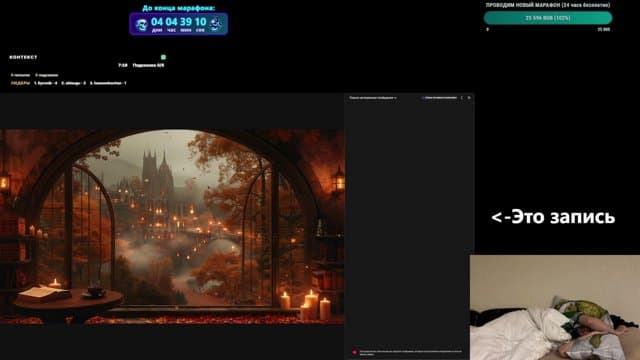Click the skull icon right of the countdown

pos(216,24)
